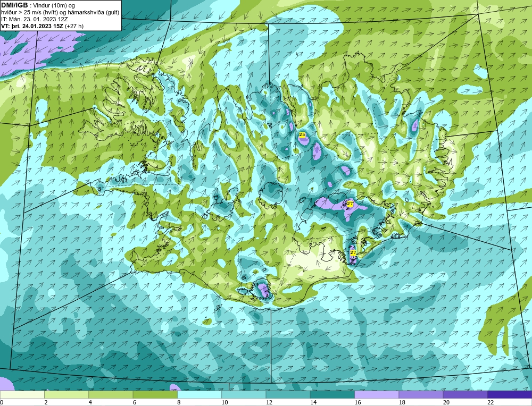Image resolution: width=532 pixels, height=406 pixels.
Task: Click the scale number 8
Action: click(x=179, y=402)
